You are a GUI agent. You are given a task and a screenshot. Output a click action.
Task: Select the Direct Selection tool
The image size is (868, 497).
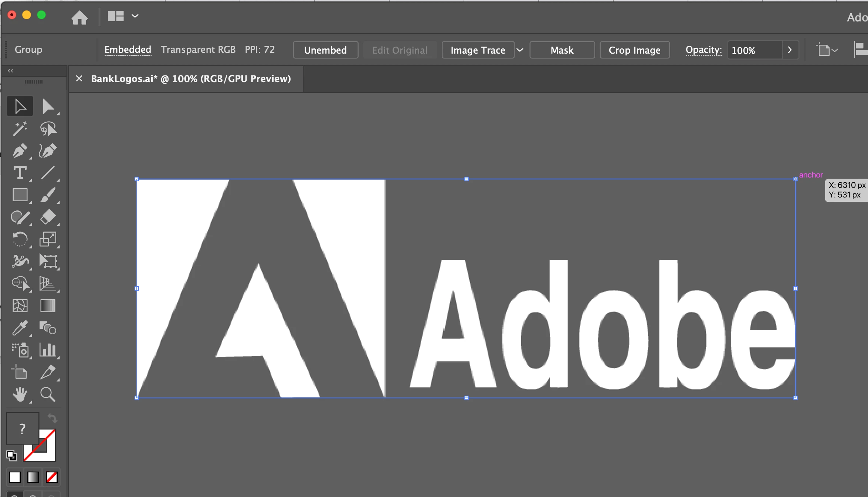pyautogui.click(x=48, y=106)
